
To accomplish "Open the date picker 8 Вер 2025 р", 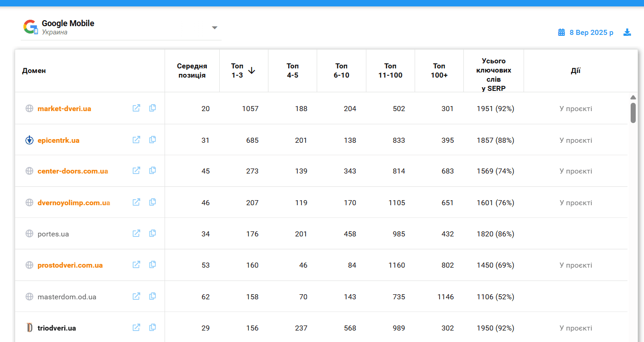I will (586, 33).
